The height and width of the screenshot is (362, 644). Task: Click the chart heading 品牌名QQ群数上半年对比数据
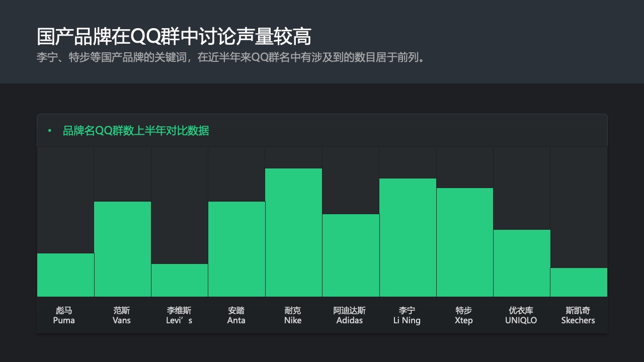(136, 131)
